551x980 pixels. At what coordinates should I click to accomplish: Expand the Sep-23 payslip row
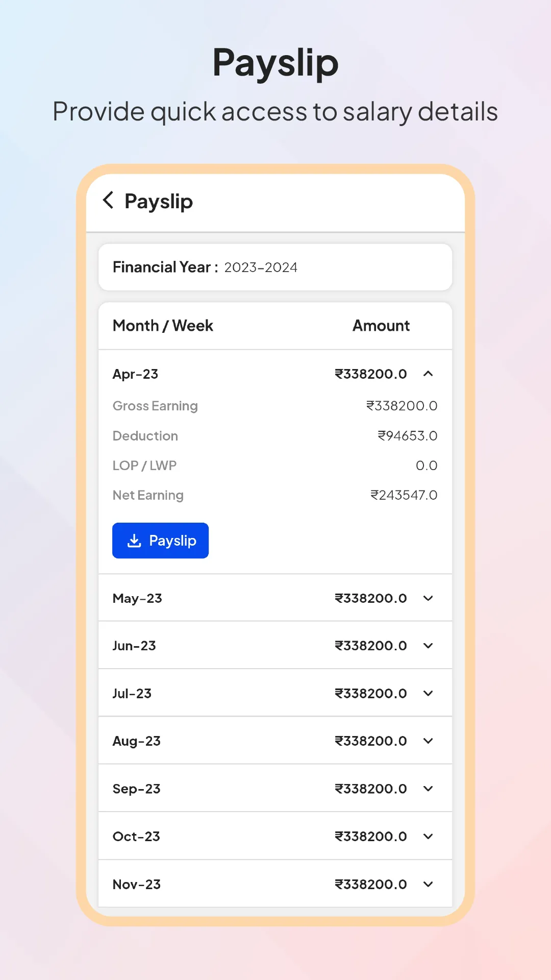pyautogui.click(x=428, y=788)
